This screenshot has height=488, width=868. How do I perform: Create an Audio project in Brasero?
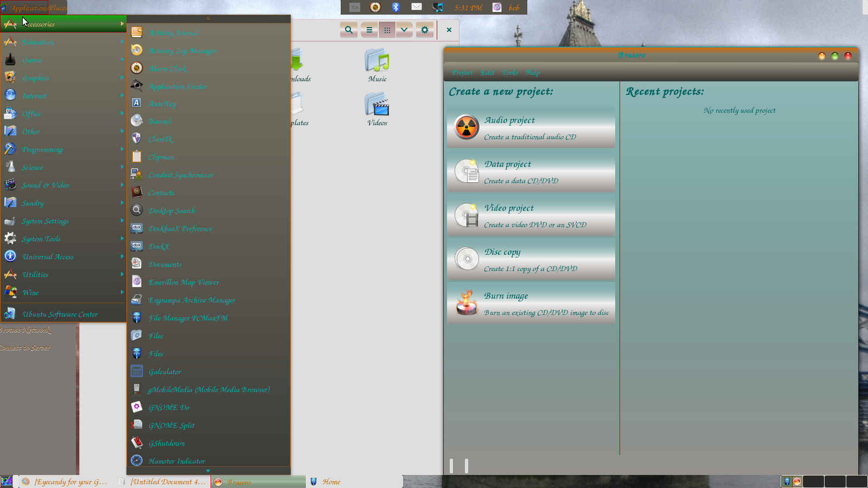(x=531, y=127)
